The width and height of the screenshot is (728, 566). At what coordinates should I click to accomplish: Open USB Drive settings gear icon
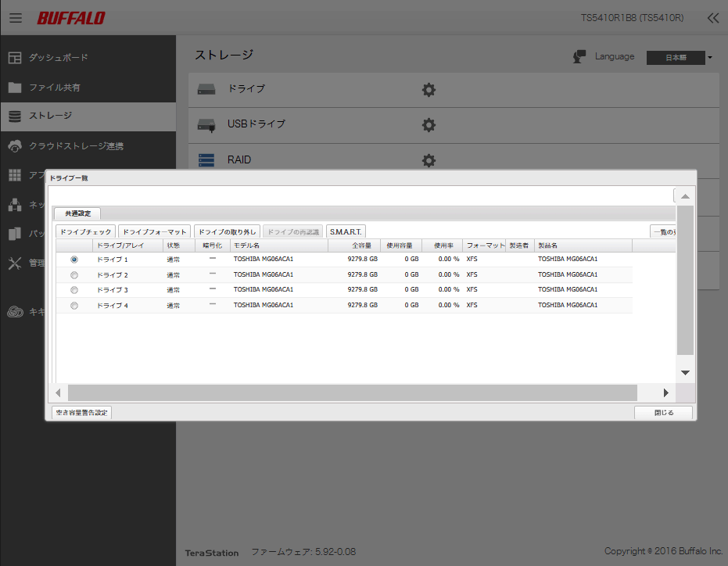429,125
